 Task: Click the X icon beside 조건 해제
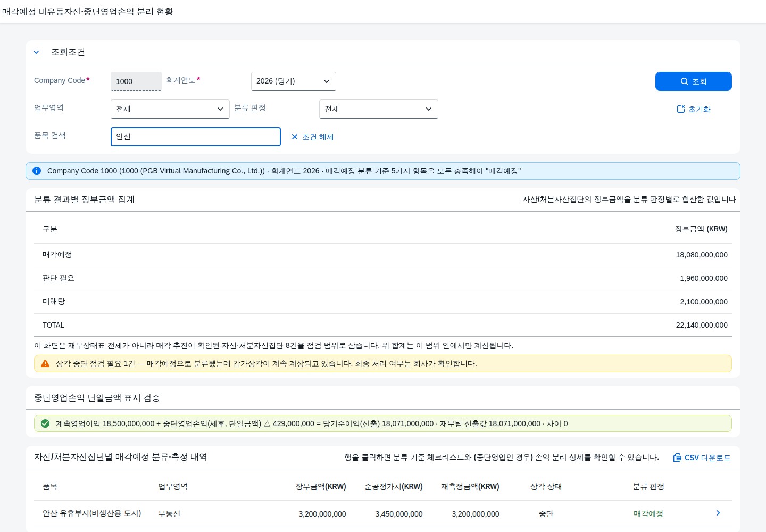(295, 137)
